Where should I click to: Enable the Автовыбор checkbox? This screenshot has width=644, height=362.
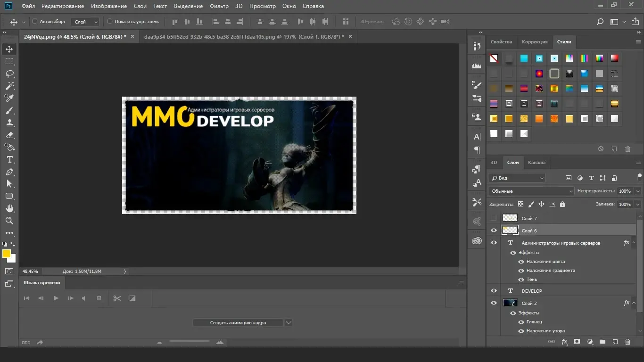(x=35, y=21)
